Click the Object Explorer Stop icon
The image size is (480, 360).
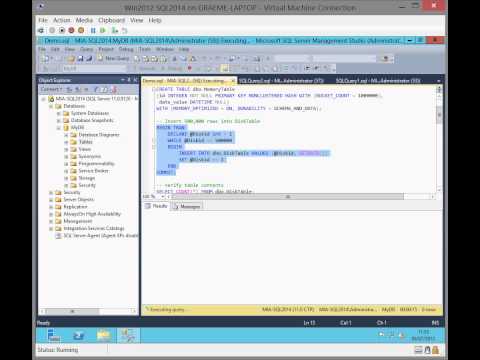coord(86,89)
